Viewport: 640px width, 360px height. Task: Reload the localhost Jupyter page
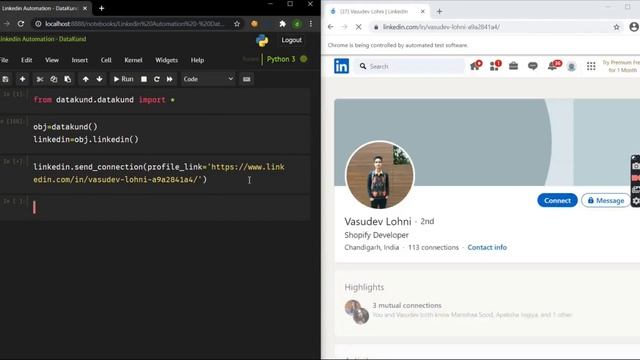21,24
